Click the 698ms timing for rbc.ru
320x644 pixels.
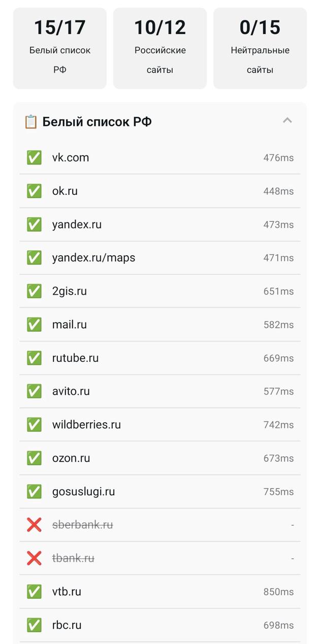click(x=278, y=625)
